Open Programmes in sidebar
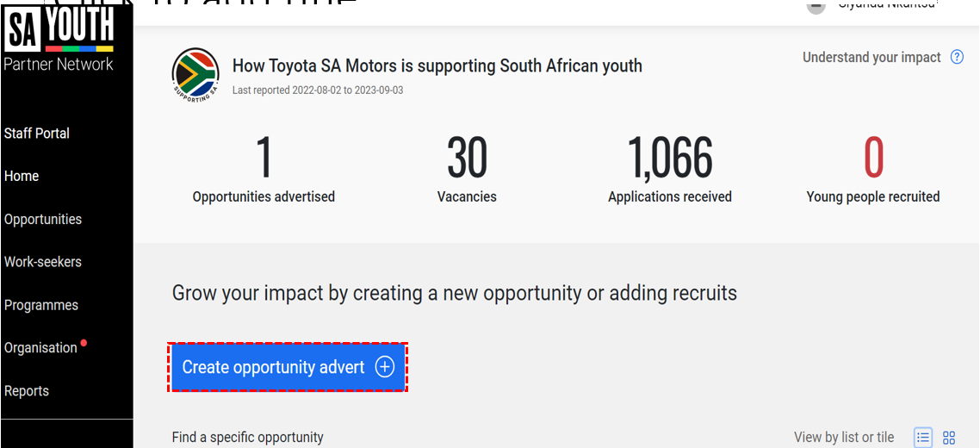The width and height of the screenshot is (980, 448). [x=41, y=305]
